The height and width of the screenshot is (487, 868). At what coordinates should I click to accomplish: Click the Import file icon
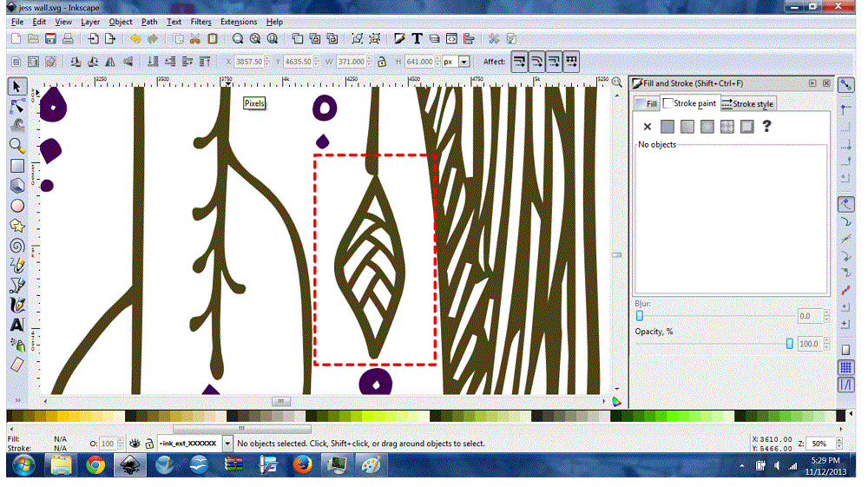(x=94, y=39)
